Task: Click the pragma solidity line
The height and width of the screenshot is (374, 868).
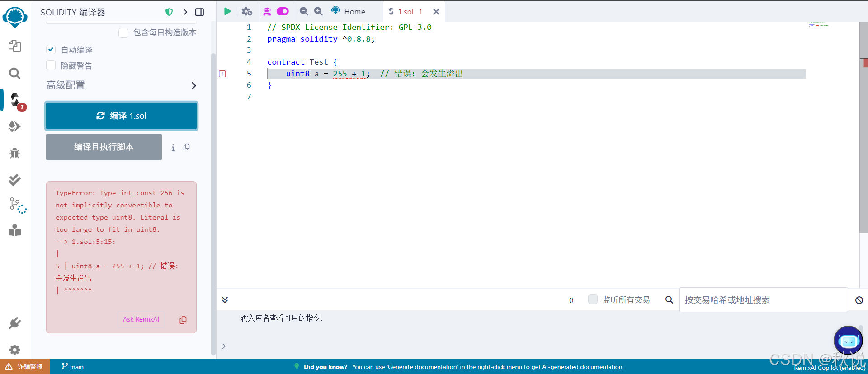Action: click(x=321, y=39)
